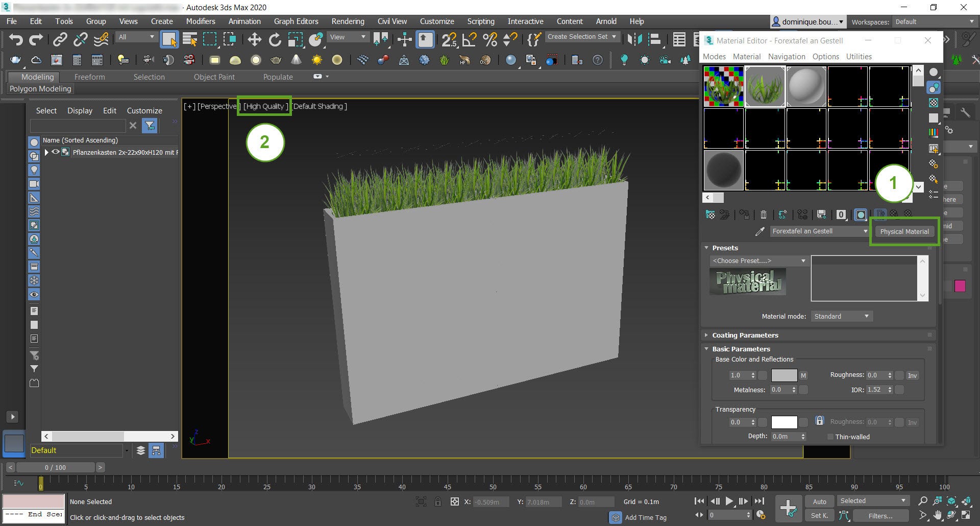Enable the Angle Snap toggle icon
980x526 pixels.
469,39
